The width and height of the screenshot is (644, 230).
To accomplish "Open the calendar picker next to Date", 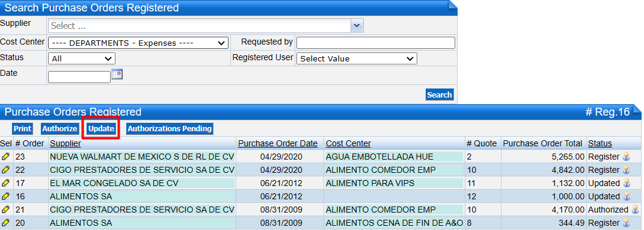I will pos(117,75).
